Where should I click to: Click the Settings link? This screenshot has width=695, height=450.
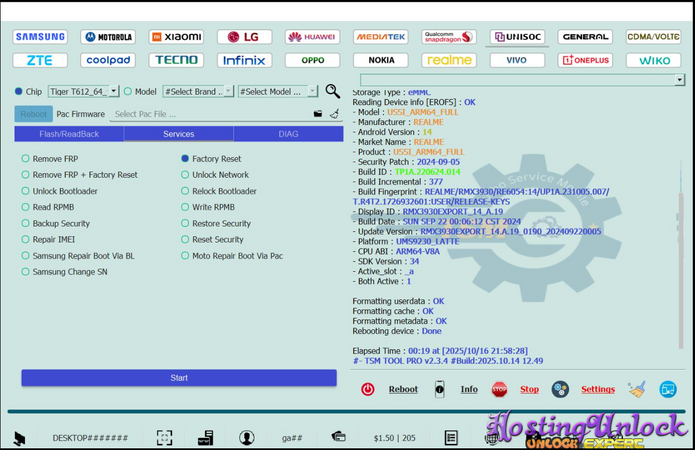[597, 390]
